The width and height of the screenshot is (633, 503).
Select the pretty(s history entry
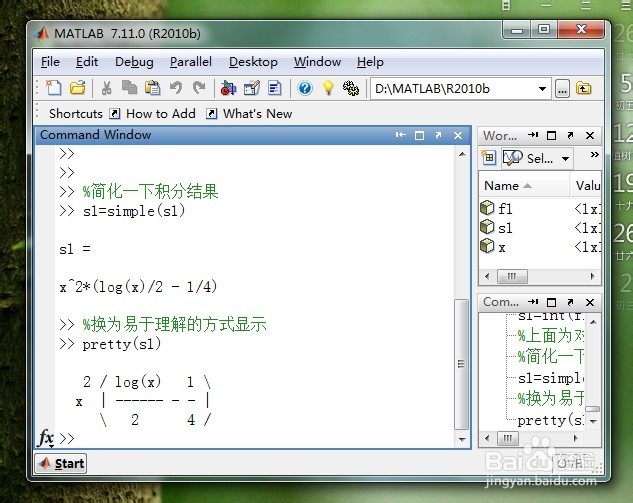551,420
